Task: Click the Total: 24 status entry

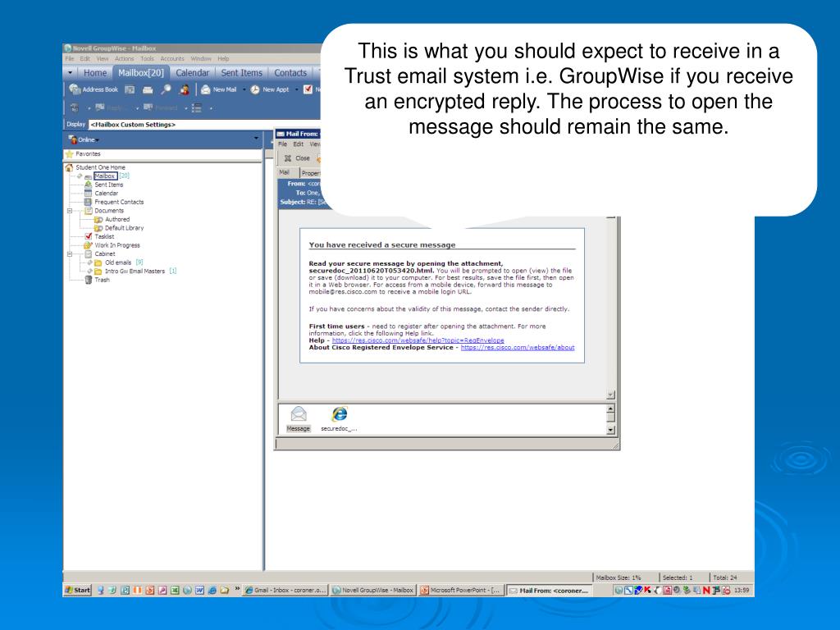Action: (725, 577)
